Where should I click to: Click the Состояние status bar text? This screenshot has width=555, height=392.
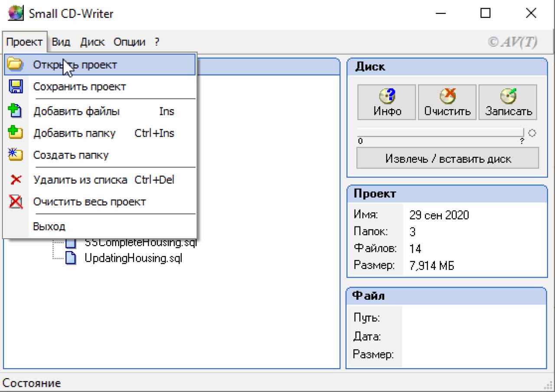tap(32, 383)
